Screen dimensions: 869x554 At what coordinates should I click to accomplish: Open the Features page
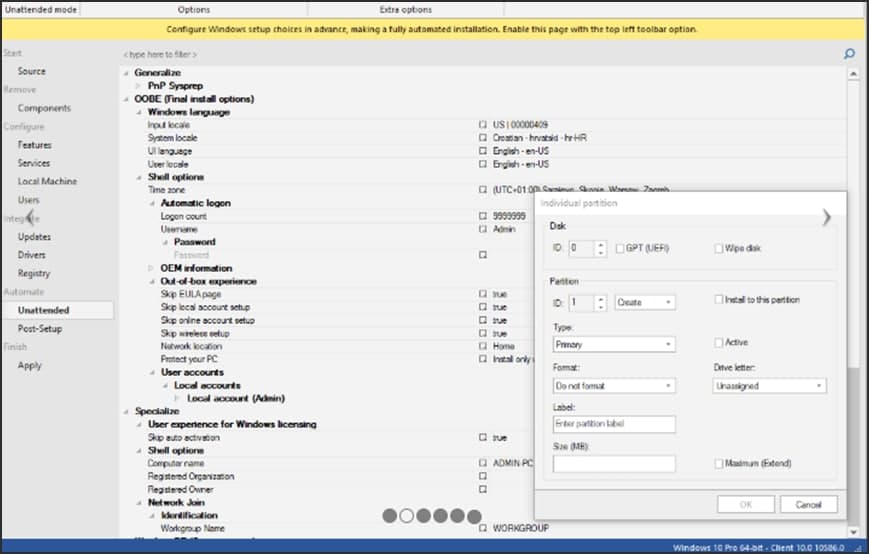pos(34,145)
